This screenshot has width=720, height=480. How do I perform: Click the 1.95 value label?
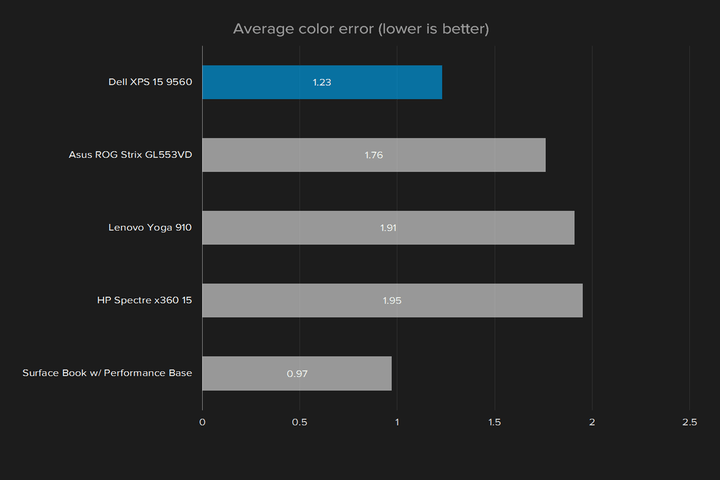[x=392, y=301]
